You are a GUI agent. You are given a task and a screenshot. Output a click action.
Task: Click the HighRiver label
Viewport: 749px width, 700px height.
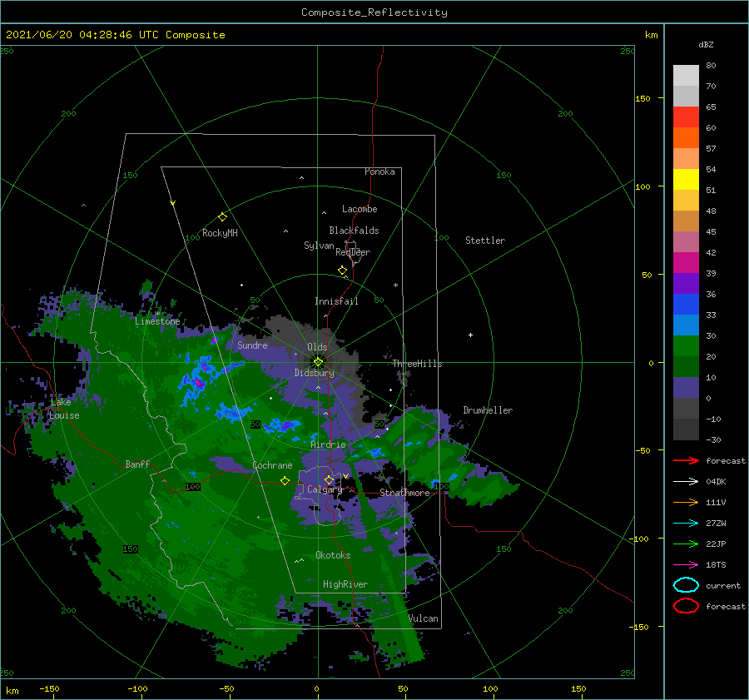pyautogui.click(x=345, y=584)
